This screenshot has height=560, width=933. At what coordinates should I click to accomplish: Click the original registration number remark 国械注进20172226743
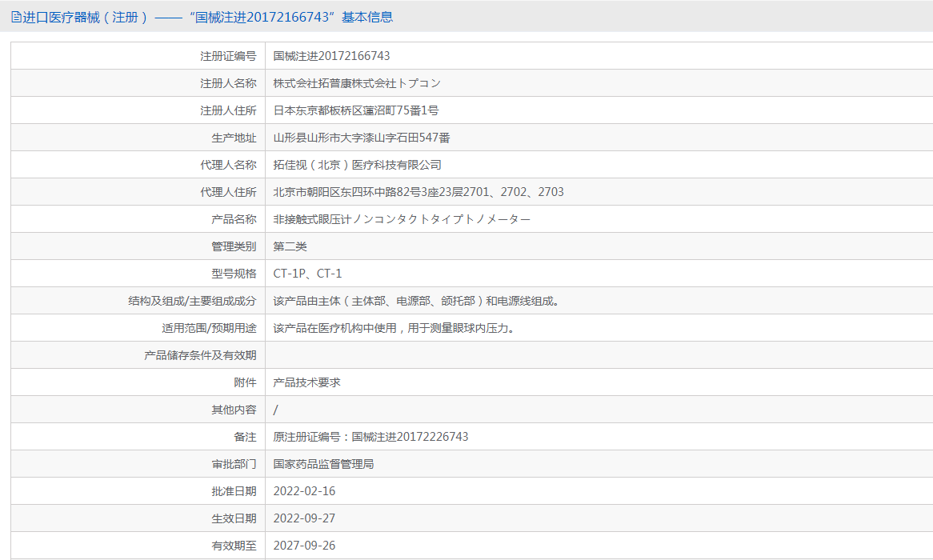(x=370, y=437)
